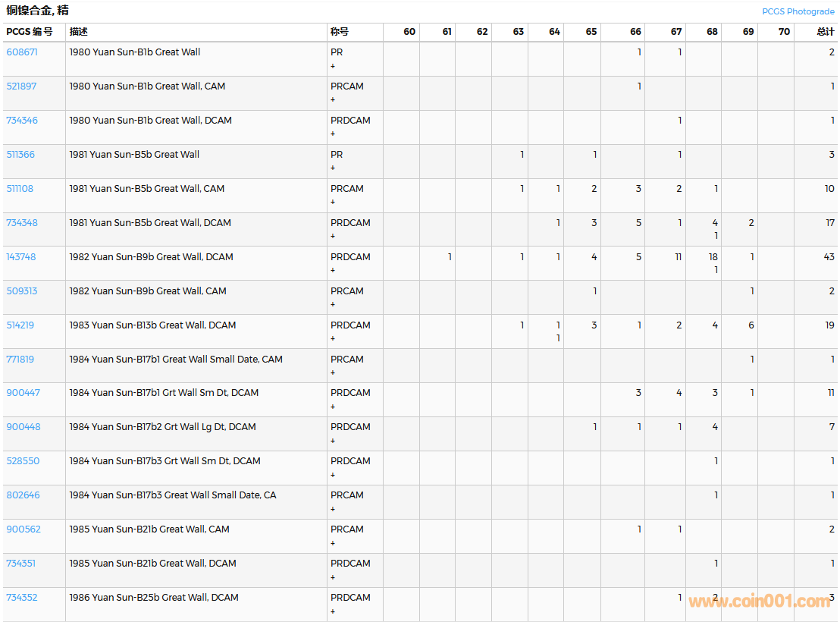Screen dimensions: 840x622
Task: Click the grade 70 column header
Action: 784,32
